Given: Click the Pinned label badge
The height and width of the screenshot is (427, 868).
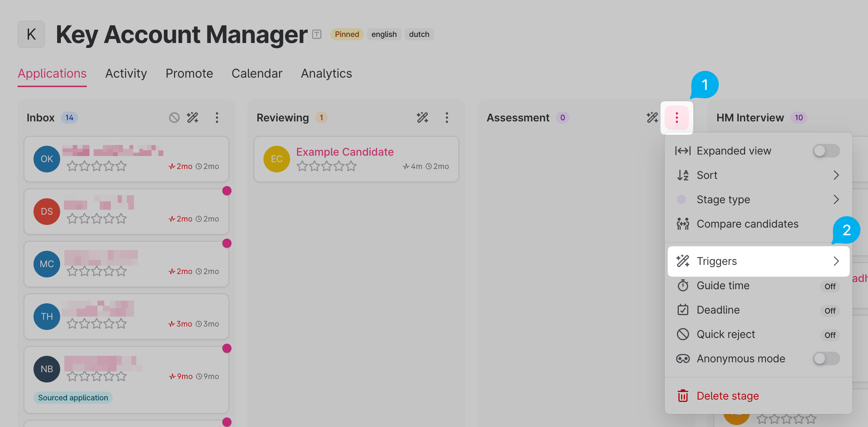Looking at the screenshot, I should point(347,34).
